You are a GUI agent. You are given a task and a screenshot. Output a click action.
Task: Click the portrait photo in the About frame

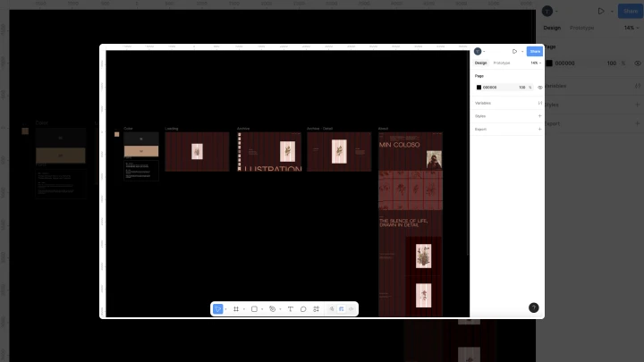tap(434, 160)
